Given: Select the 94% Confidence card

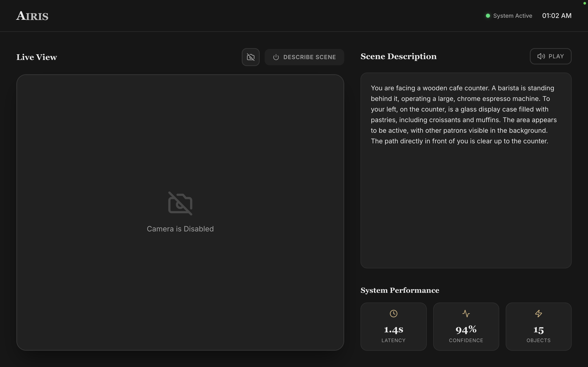Looking at the screenshot, I should 466,326.
